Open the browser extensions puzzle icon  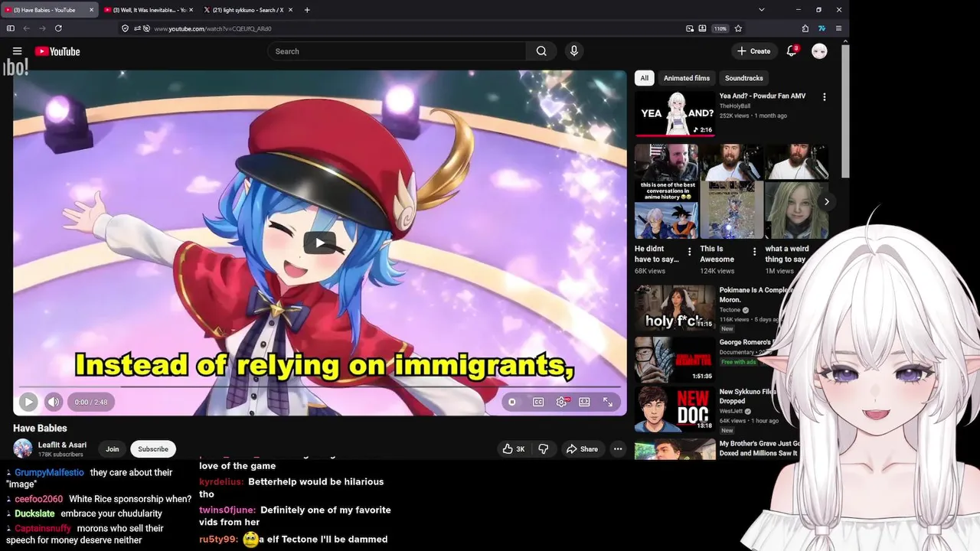tap(805, 28)
